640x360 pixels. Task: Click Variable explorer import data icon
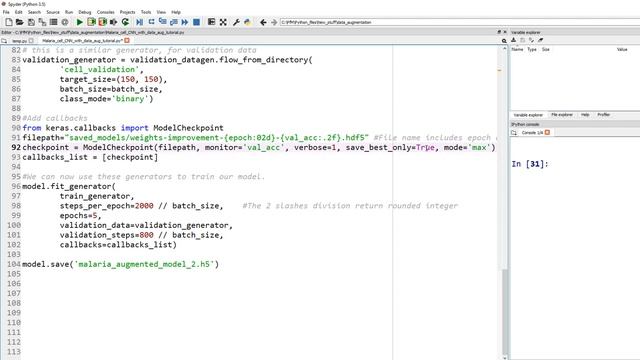tap(513, 40)
